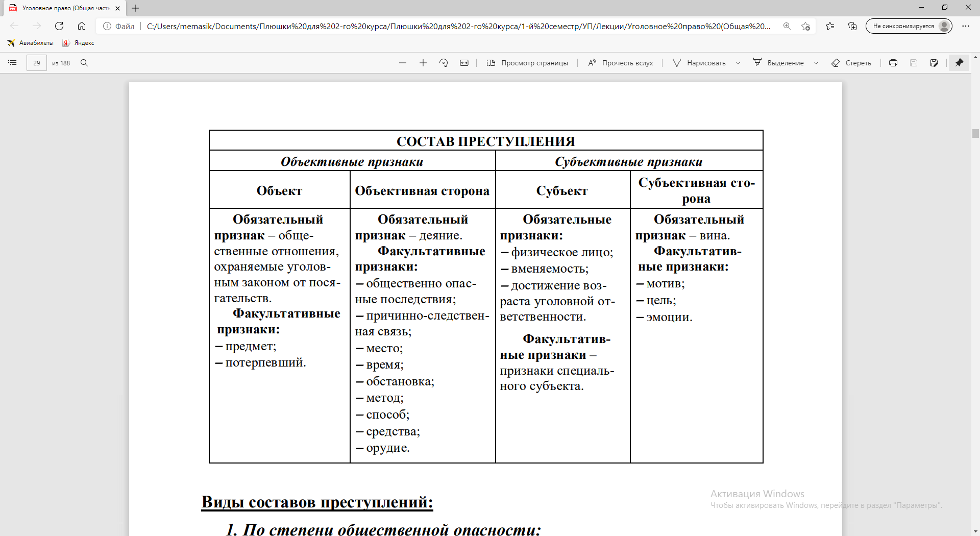Rotate the PDF page
Viewport: 980px width, 536px height.
click(444, 63)
